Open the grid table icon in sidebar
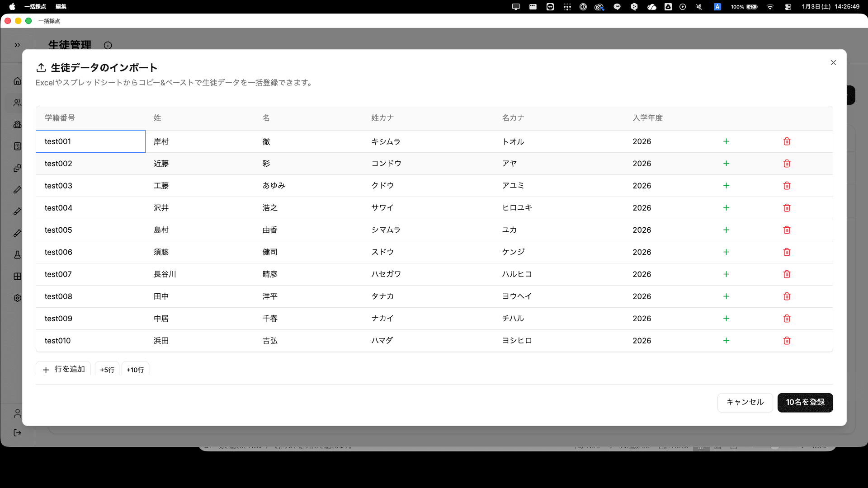The width and height of the screenshot is (868, 488). tap(17, 276)
